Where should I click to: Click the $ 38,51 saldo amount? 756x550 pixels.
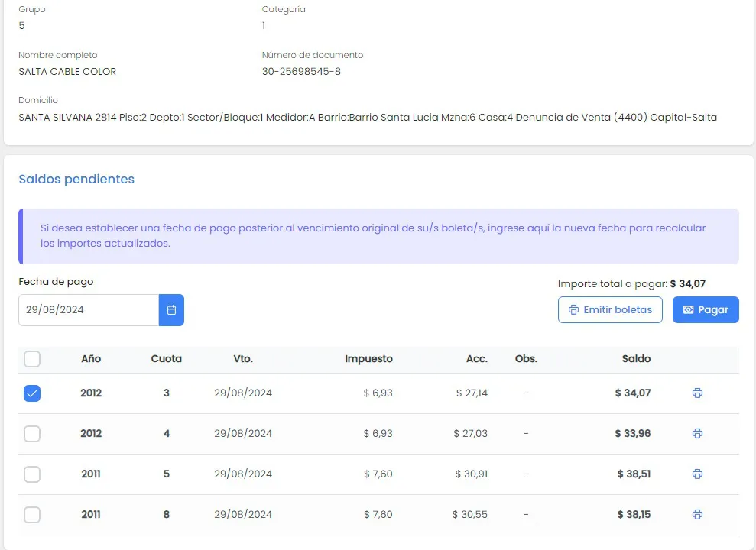tap(634, 474)
